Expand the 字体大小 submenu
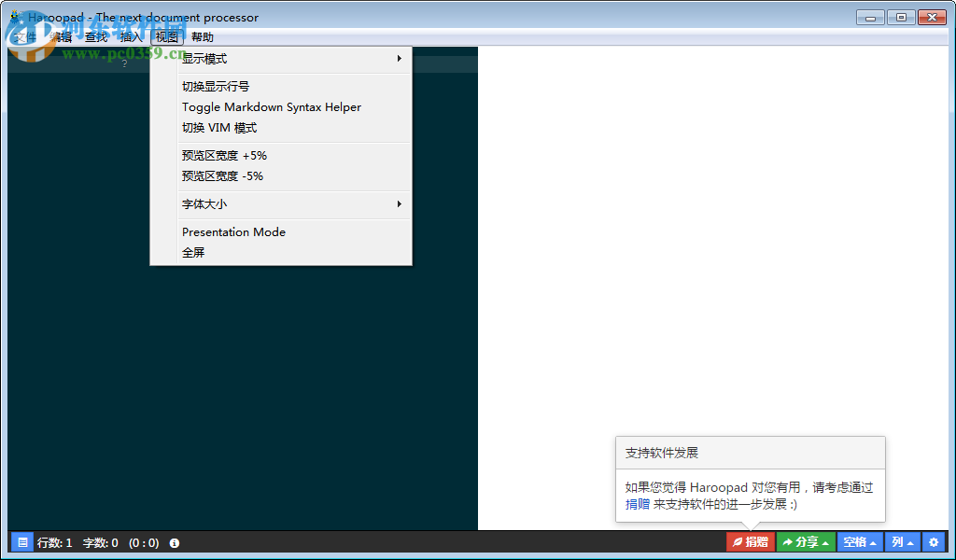Screen dimensions: 956x560 pyautogui.click(x=204, y=203)
